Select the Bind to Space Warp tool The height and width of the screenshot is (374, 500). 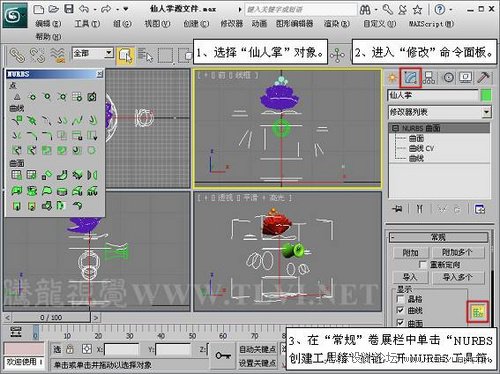pos(57,55)
